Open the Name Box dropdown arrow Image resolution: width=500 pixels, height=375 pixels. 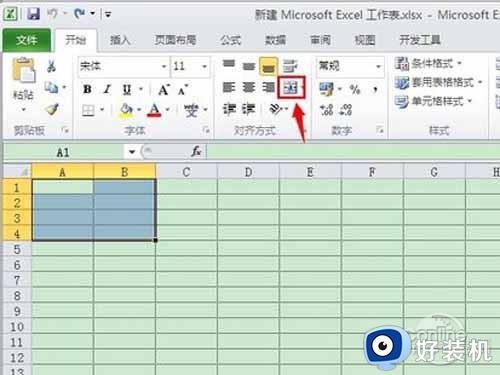[x=132, y=152]
